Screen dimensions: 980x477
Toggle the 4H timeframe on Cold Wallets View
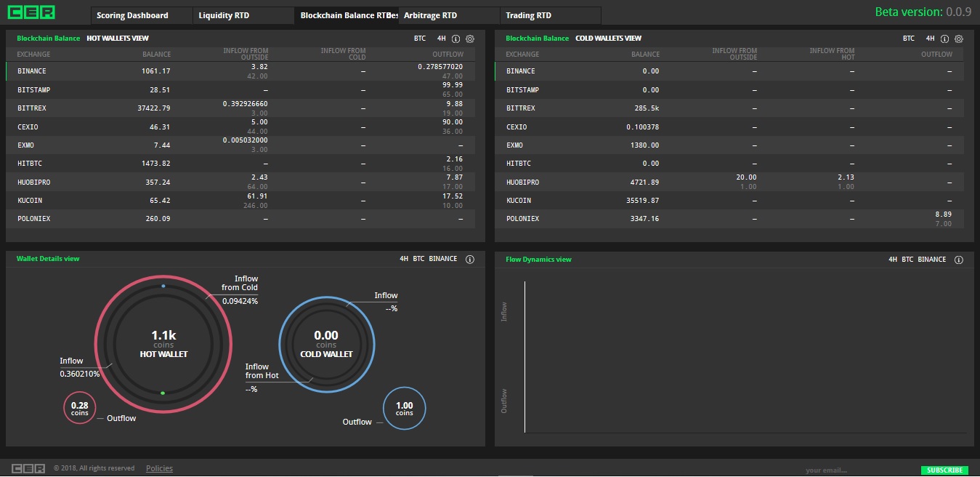930,38
